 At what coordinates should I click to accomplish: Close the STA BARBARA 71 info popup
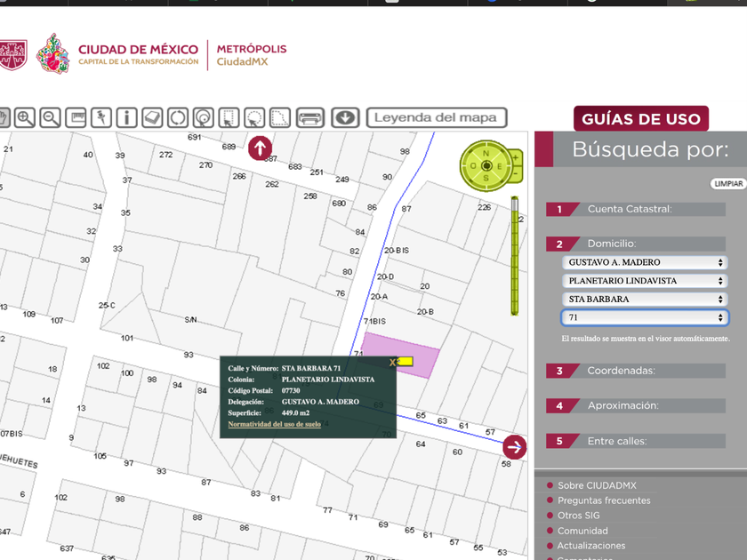pos(393,363)
